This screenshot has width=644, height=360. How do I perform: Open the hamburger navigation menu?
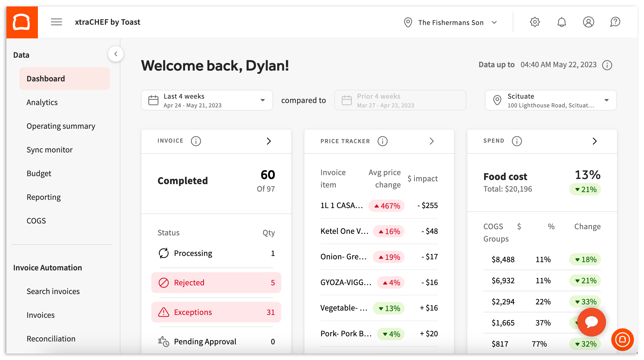(x=56, y=22)
